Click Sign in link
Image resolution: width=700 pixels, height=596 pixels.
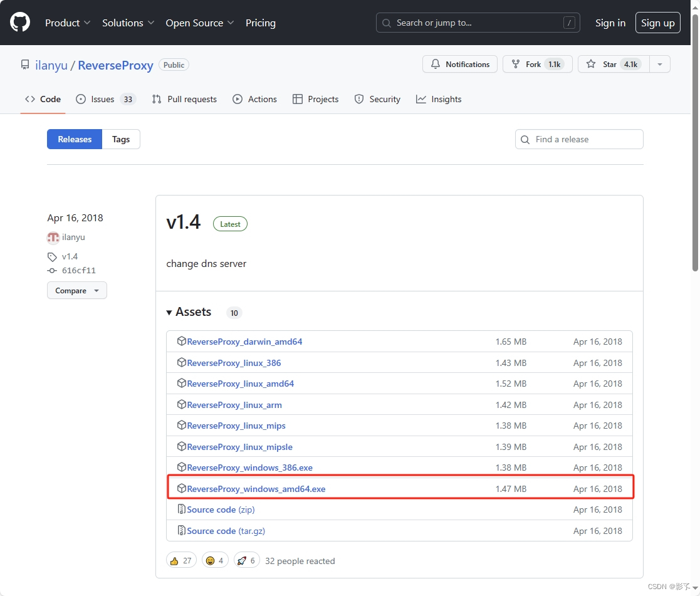610,23
